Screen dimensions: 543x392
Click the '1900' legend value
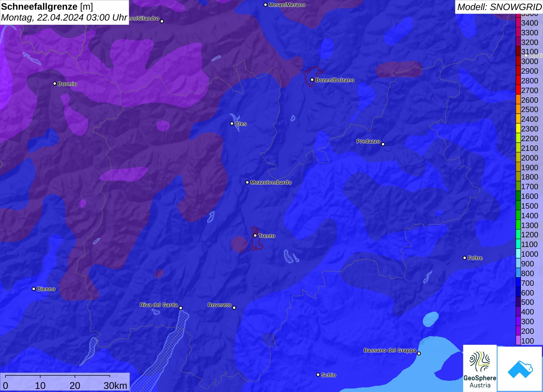[529, 168]
